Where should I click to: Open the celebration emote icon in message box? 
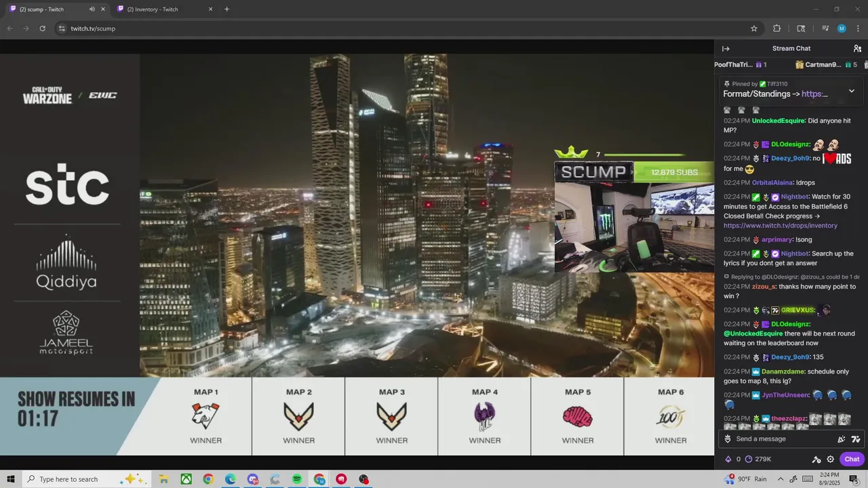pos(842,439)
